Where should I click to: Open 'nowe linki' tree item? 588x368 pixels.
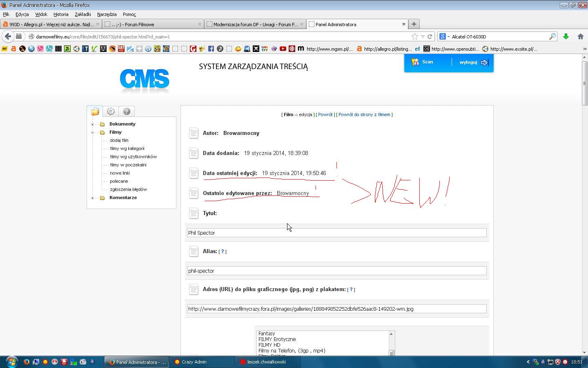pos(120,173)
